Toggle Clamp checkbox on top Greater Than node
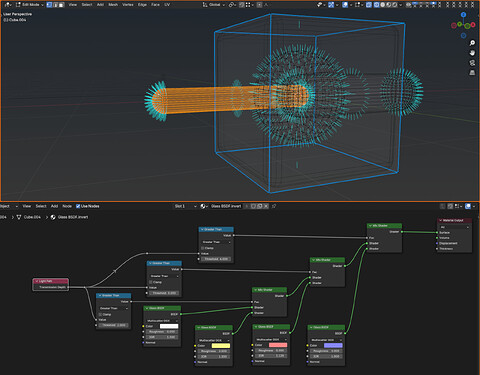The image size is (480, 375). [203, 248]
